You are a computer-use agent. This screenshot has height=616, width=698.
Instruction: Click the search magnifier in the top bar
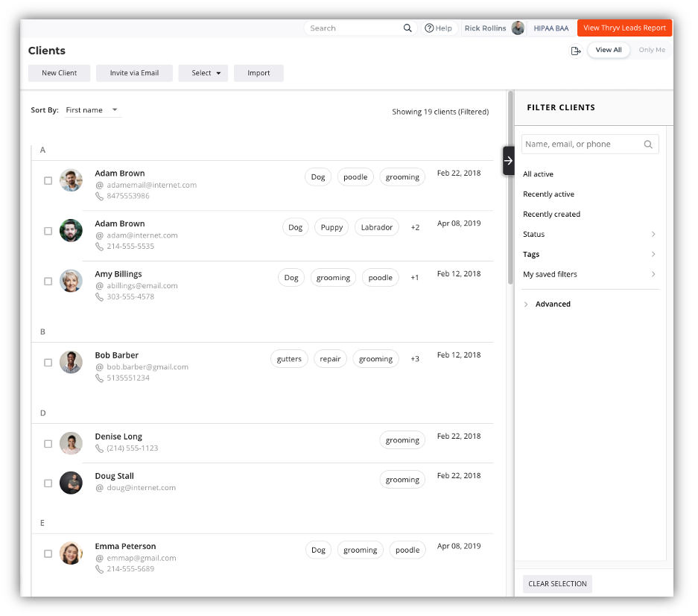(x=407, y=28)
